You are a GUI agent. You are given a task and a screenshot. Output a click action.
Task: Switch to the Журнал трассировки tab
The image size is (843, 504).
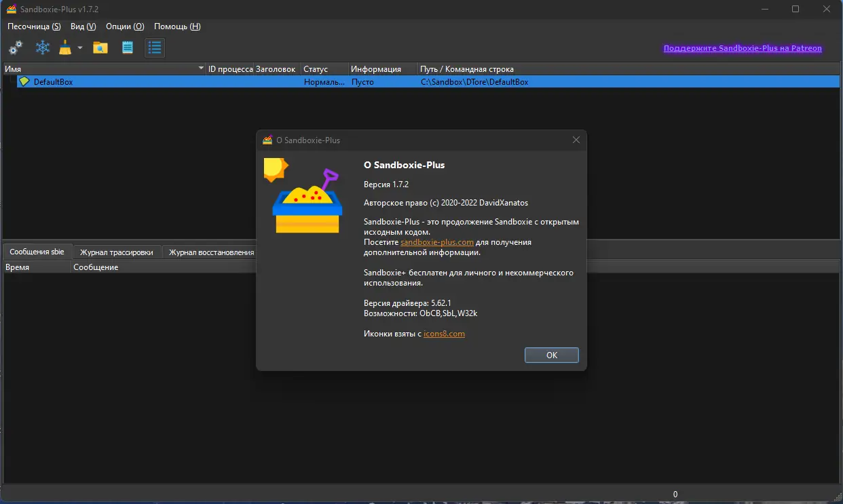[117, 252]
